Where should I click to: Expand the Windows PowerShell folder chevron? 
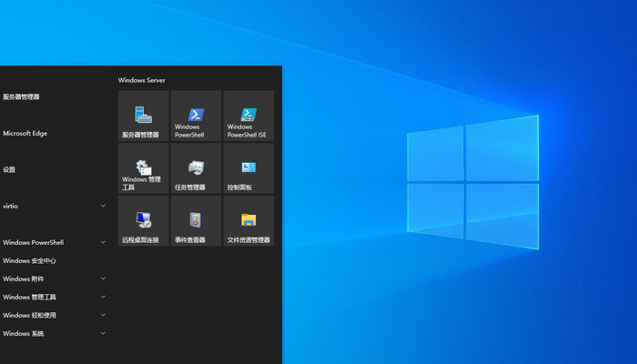[103, 242]
